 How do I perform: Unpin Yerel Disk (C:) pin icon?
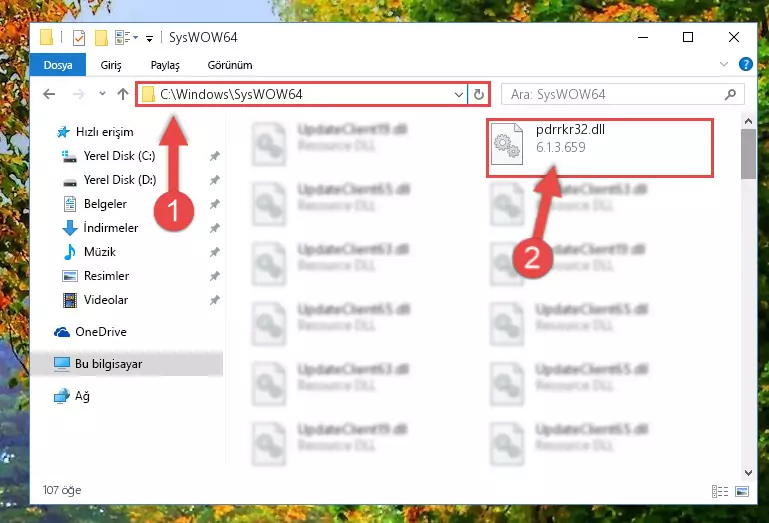214,156
